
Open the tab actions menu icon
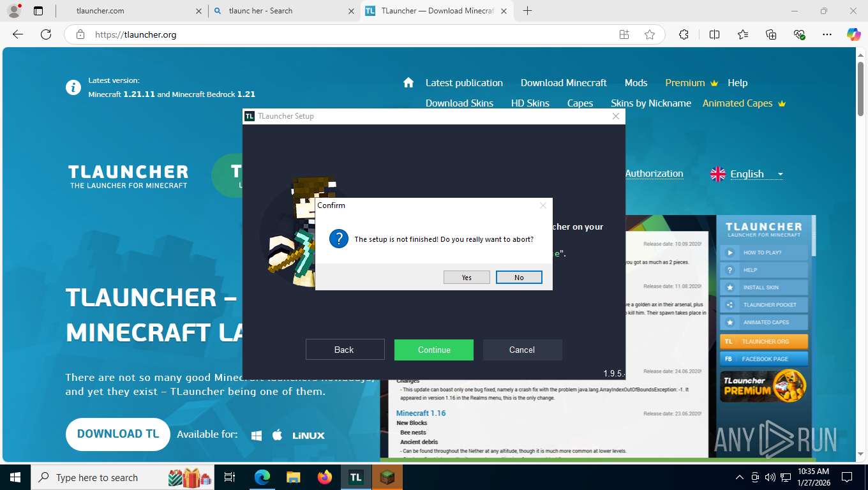coord(38,11)
